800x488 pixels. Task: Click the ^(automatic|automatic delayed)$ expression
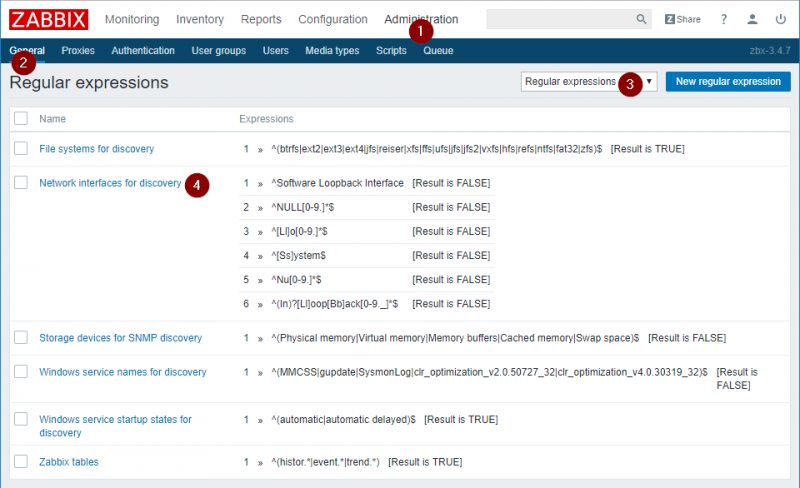343,419
